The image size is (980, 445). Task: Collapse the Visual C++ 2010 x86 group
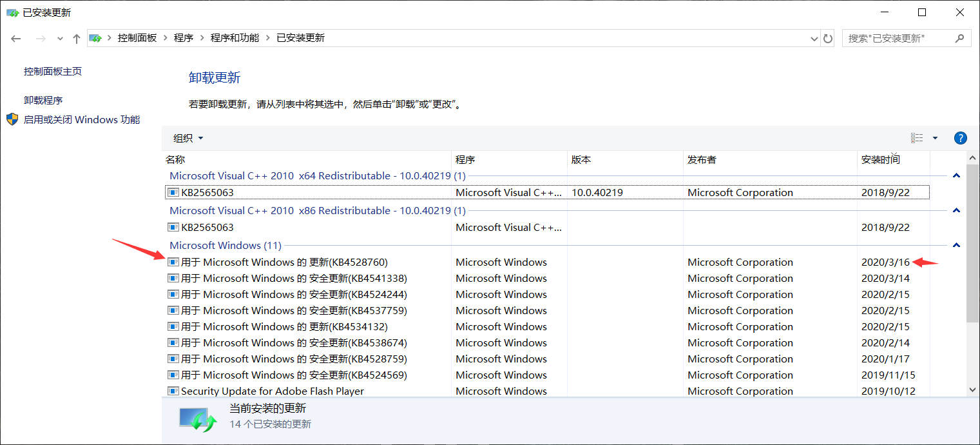click(x=956, y=210)
